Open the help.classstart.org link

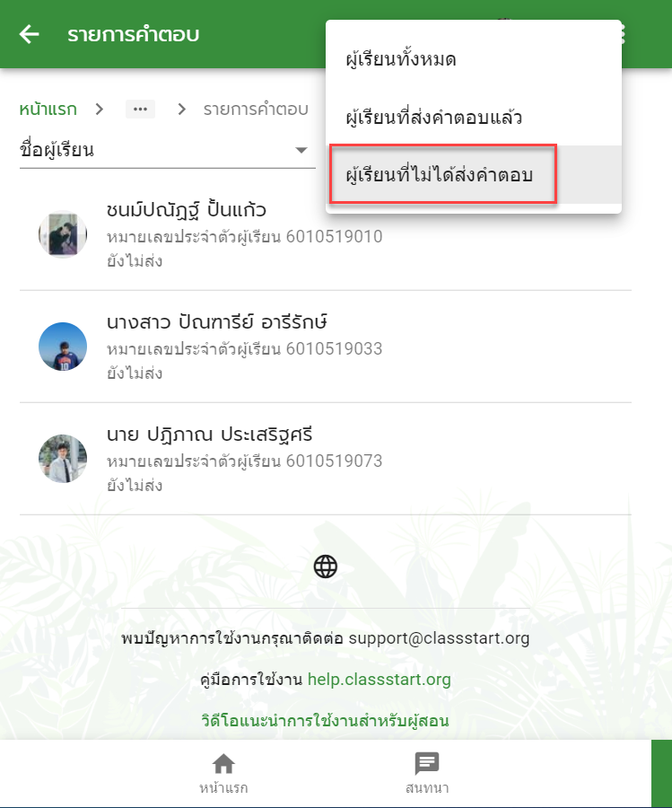(379, 680)
